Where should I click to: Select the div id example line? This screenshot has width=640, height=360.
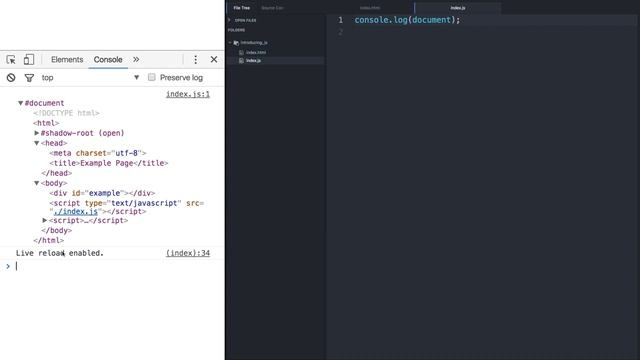pyautogui.click(x=102, y=193)
